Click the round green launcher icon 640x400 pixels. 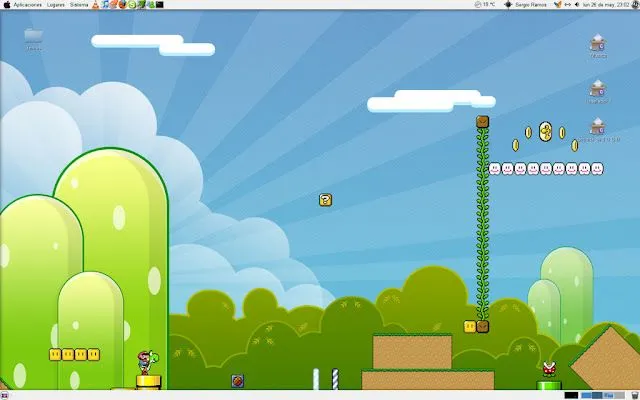tap(132, 5)
